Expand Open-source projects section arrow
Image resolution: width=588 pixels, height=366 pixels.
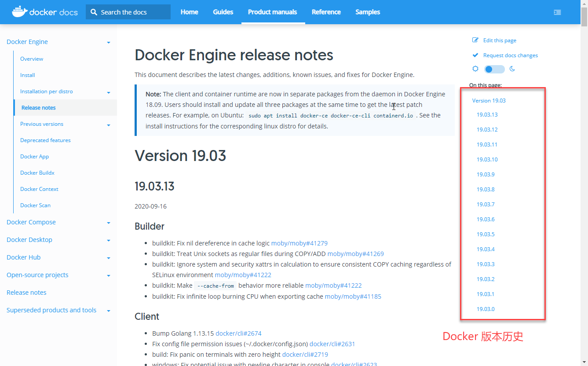coord(109,276)
